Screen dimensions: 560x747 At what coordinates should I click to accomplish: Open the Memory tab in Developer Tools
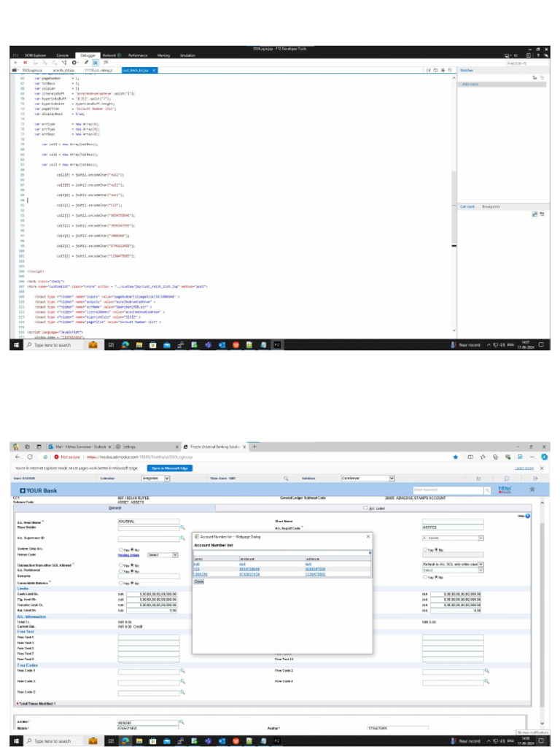(163, 55)
